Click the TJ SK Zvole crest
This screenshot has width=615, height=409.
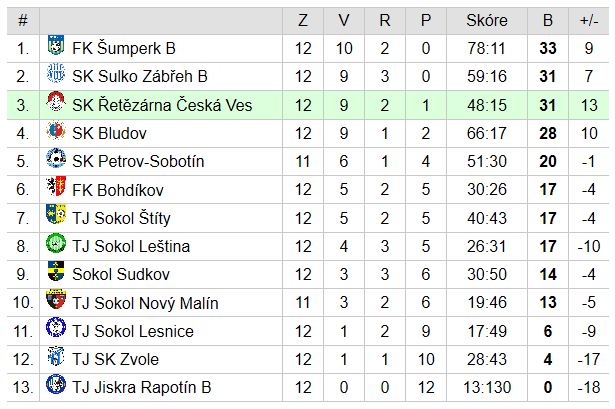click(56, 356)
